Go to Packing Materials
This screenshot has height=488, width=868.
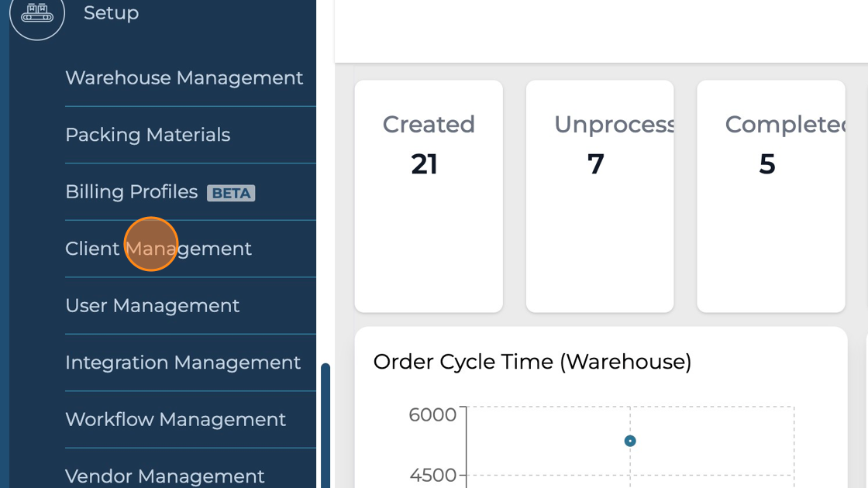click(x=147, y=135)
